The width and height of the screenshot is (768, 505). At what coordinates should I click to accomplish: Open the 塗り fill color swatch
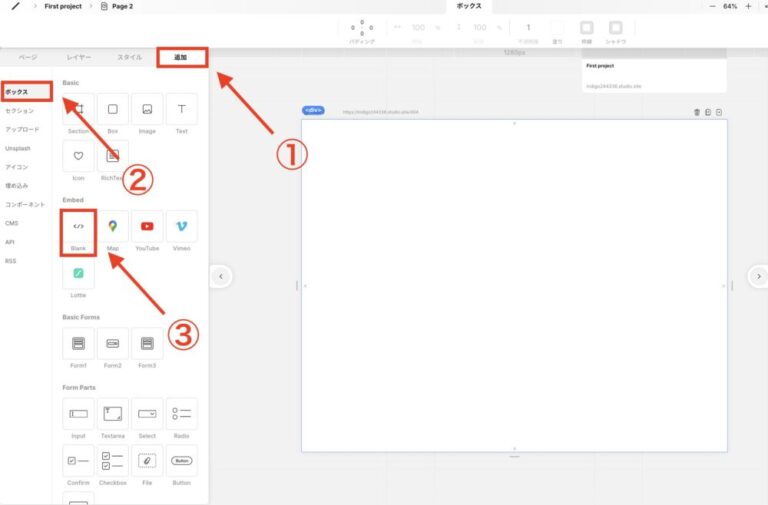pyautogui.click(x=558, y=28)
